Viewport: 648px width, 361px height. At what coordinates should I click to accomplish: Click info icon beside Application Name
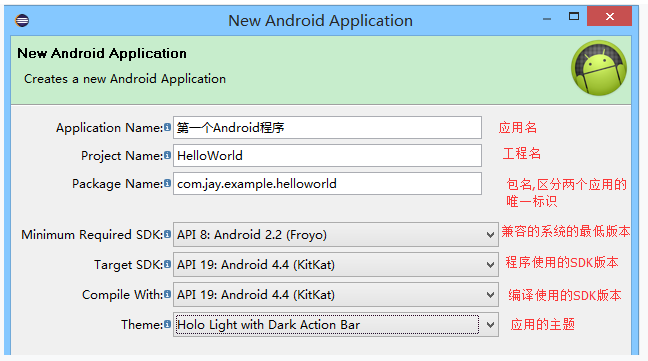(x=167, y=127)
